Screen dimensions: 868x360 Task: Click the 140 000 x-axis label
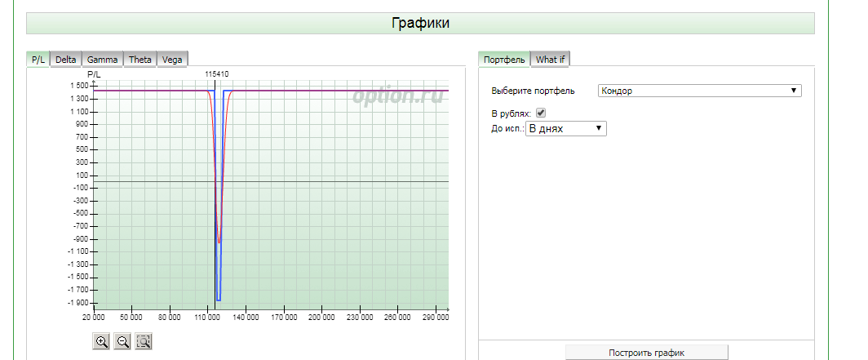[246, 318]
